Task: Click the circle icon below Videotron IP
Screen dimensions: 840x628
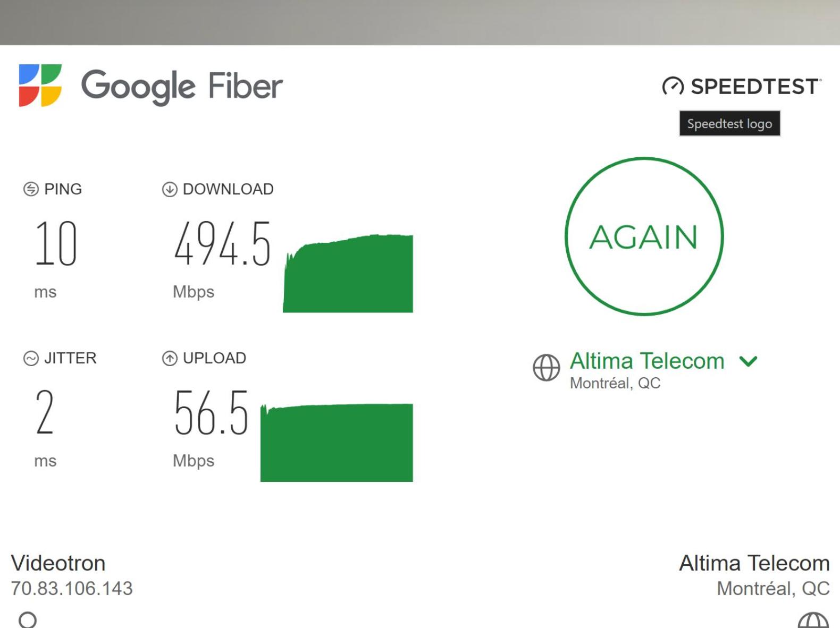Action: coord(28,620)
